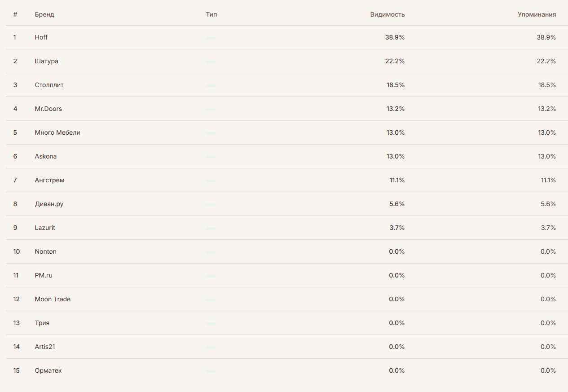Click the type pill beside Орматек

click(x=211, y=371)
